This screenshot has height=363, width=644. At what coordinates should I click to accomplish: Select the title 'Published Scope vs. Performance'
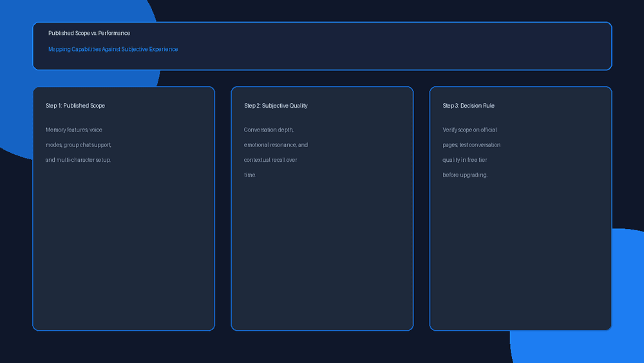[x=89, y=34]
